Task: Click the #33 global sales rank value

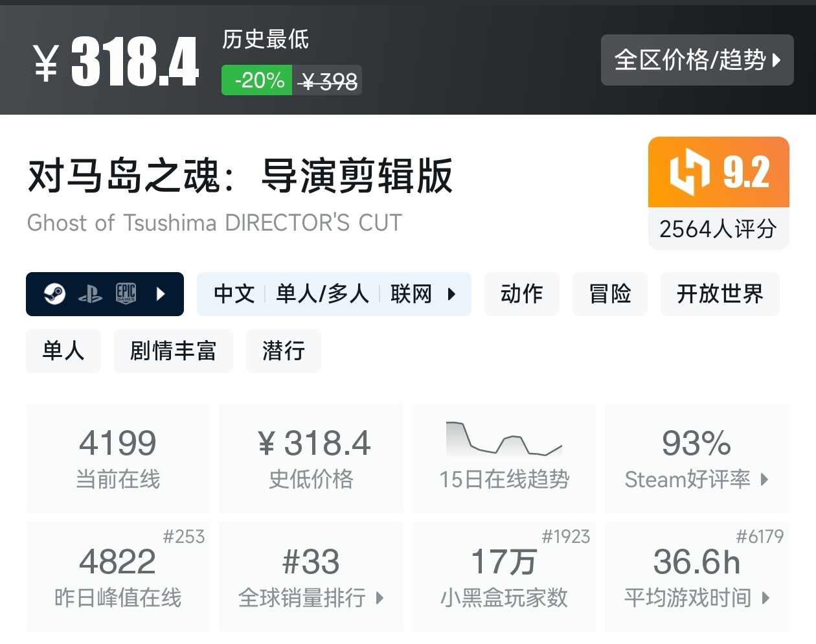Action: tap(312, 562)
